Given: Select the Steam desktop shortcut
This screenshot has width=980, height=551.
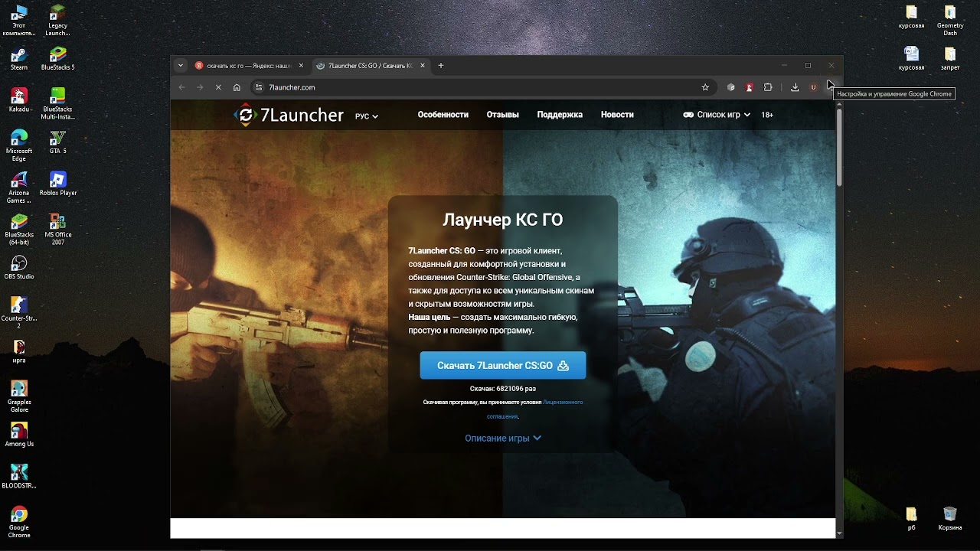Looking at the screenshot, I should 19,59.
